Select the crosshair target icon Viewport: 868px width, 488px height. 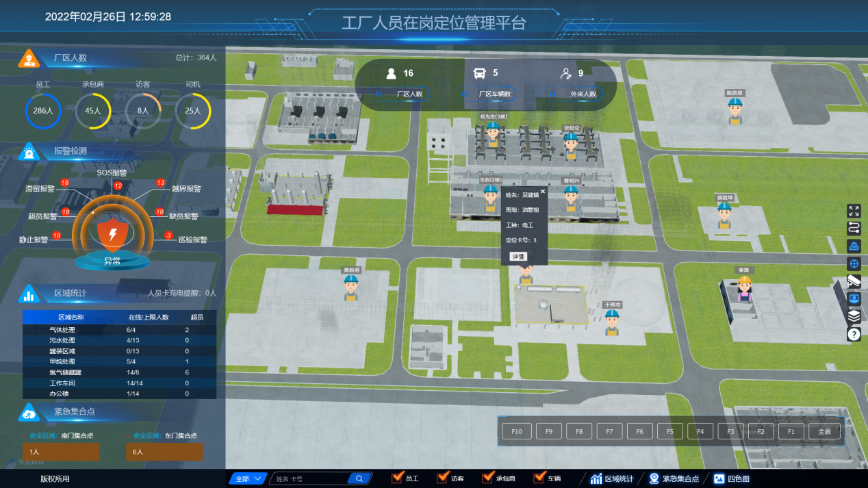854,264
